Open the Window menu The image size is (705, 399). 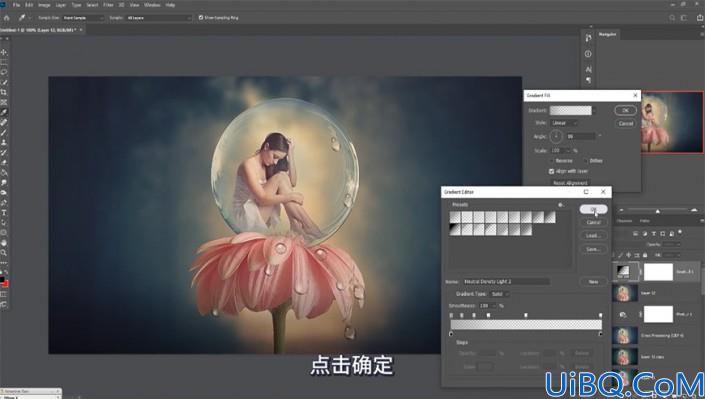click(x=152, y=5)
